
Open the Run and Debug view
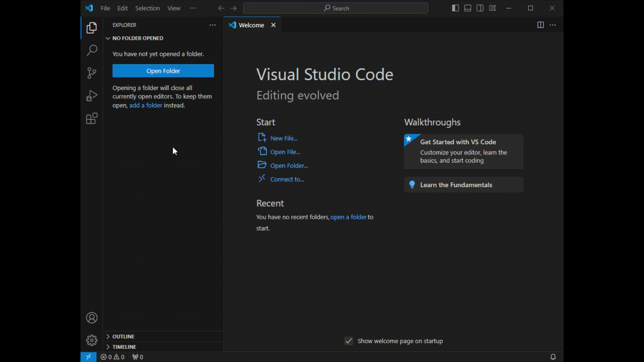pyautogui.click(x=92, y=96)
